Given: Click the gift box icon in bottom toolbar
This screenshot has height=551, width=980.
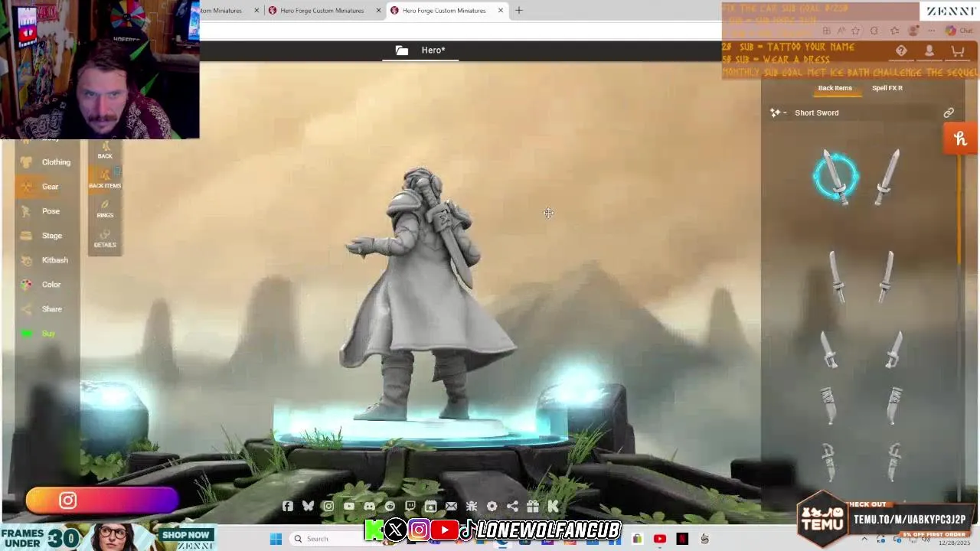Looking at the screenshot, I should click(x=533, y=506).
